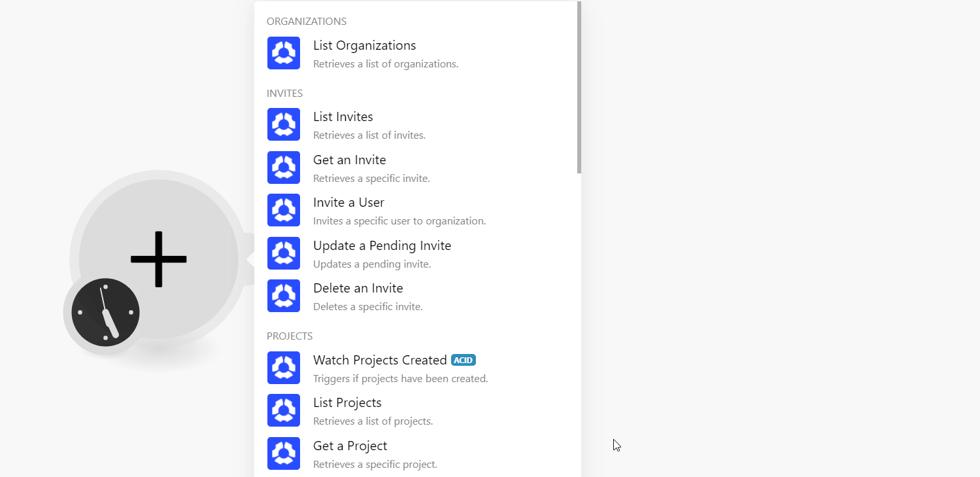Click the ORGANIZATIONS section header
Screen dimensions: 980x477
click(307, 21)
